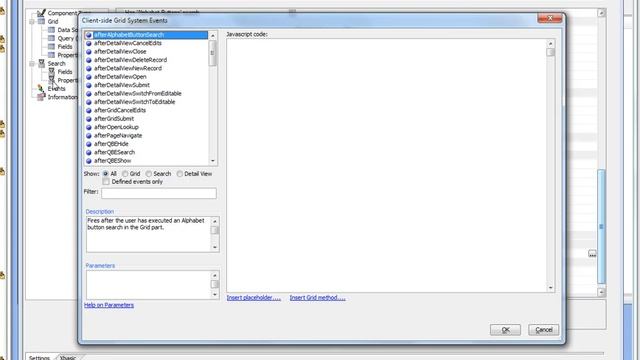This screenshot has width=640, height=360.
Task: Select afterQBESearch event text
Action: (114, 152)
